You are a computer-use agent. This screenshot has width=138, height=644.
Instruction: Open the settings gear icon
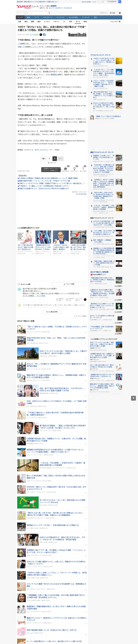click(x=120, y=13)
